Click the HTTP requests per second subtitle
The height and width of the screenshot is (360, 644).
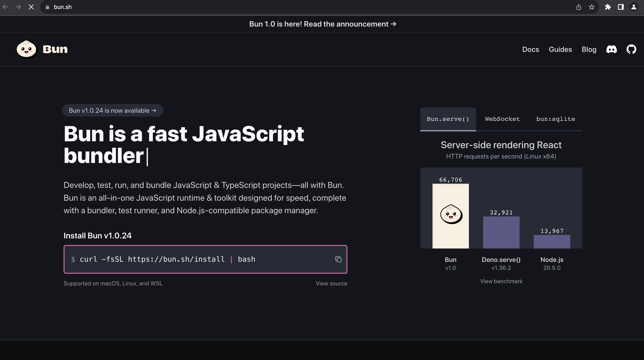tap(501, 156)
